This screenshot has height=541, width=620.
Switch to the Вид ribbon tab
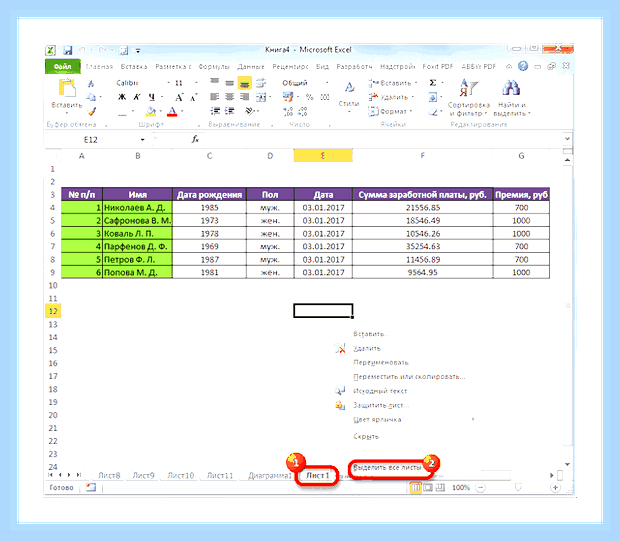click(x=322, y=66)
